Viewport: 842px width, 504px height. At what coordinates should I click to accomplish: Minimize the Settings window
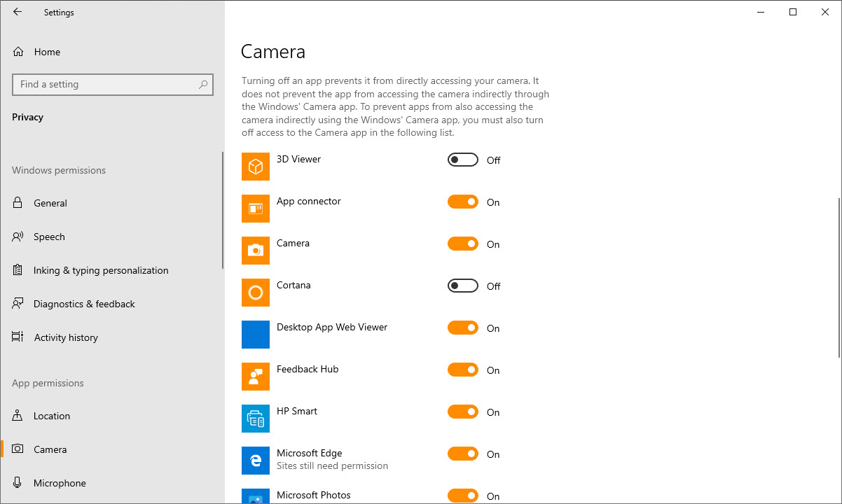click(x=761, y=12)
